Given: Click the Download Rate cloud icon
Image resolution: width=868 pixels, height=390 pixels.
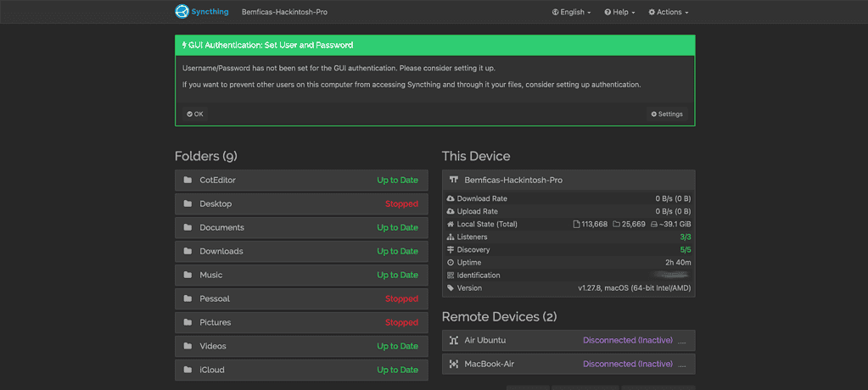Looking at the screenshot, I should pos(451,199).
